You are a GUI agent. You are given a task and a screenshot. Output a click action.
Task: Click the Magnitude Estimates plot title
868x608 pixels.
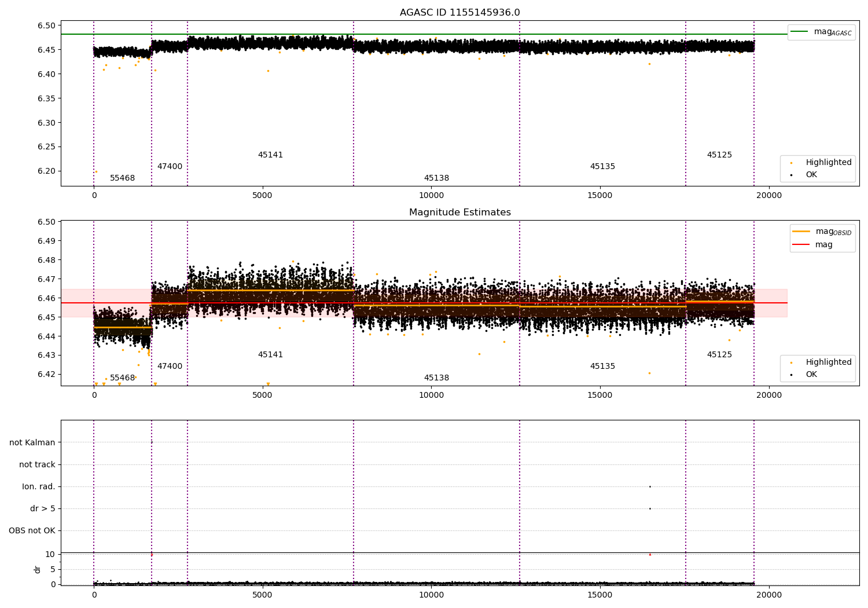tap(459, 213)
